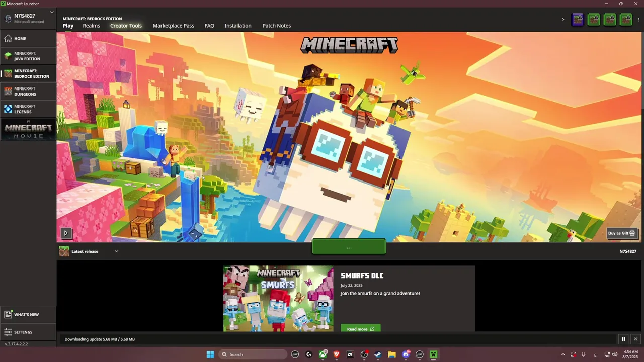Open launcher Settings
Screen dimensions: 644x362
coord(28,332)
